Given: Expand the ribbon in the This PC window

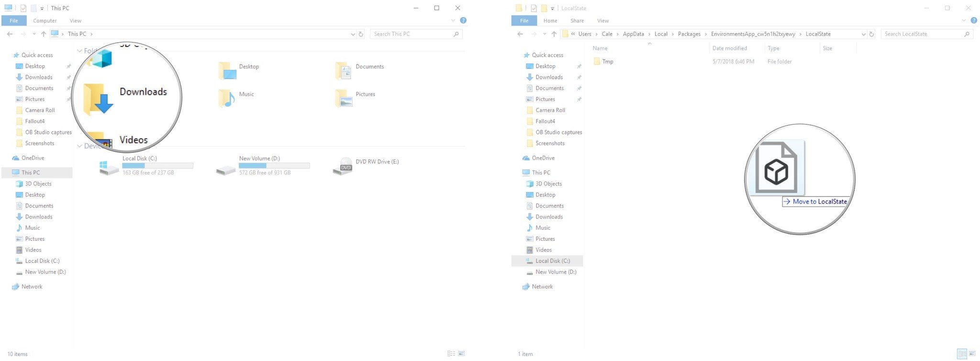Looking at the screenshot, I should click(453, 21).
